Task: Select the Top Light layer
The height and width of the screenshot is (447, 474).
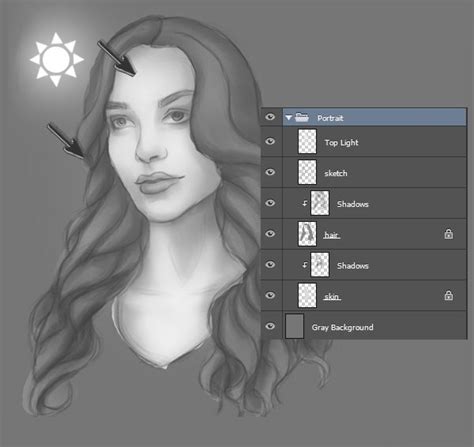Action: coord(374,142)
